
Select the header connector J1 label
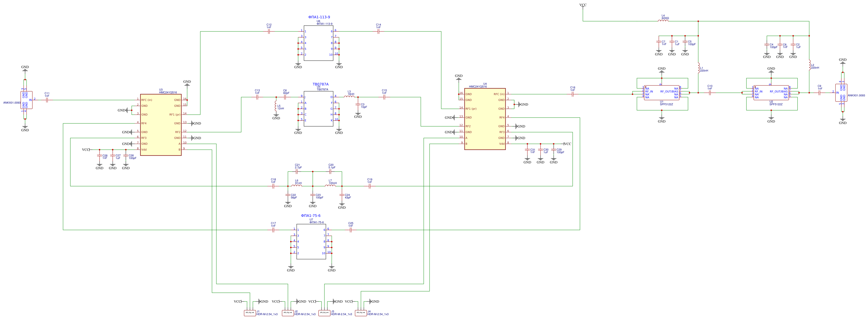pos(258,311)
